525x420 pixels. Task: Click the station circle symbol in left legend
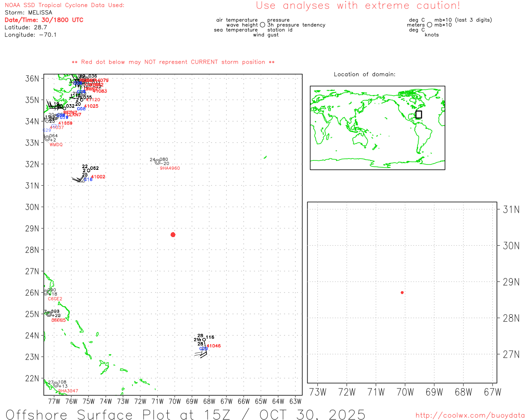[x=262, y=25]
